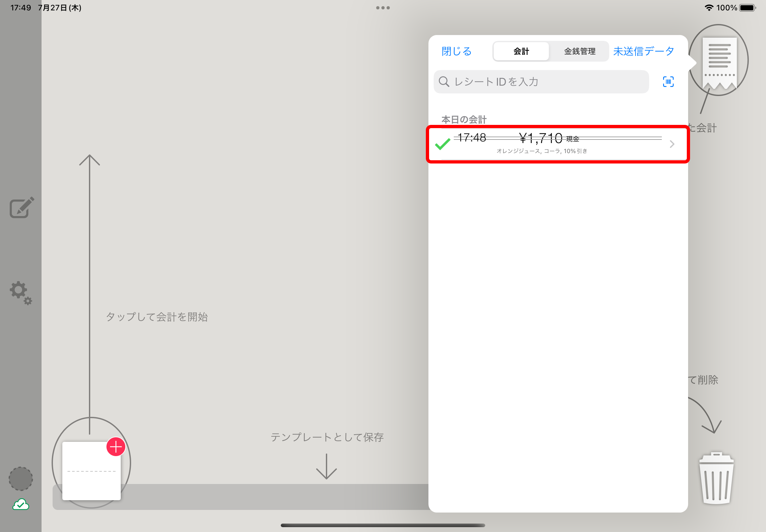766x532 pixels.
Task: Tap the dashed circle user icon
Action: point(21,479)
